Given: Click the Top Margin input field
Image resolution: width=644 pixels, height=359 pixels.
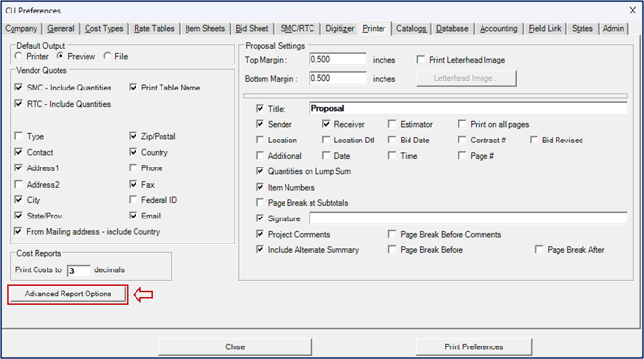Looking at the screenshot, I should click(x=337, y=59).
